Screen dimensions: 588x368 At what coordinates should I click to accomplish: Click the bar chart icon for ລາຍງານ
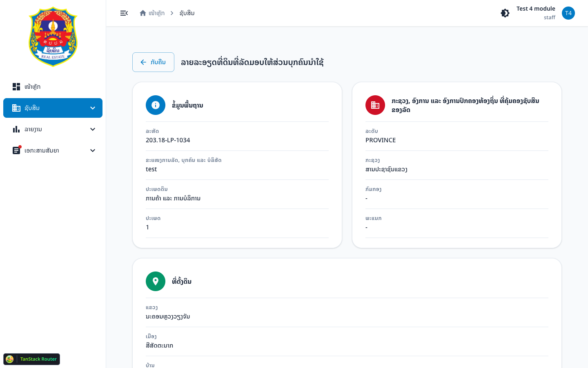pyautogui.click(x=16, y=129)
